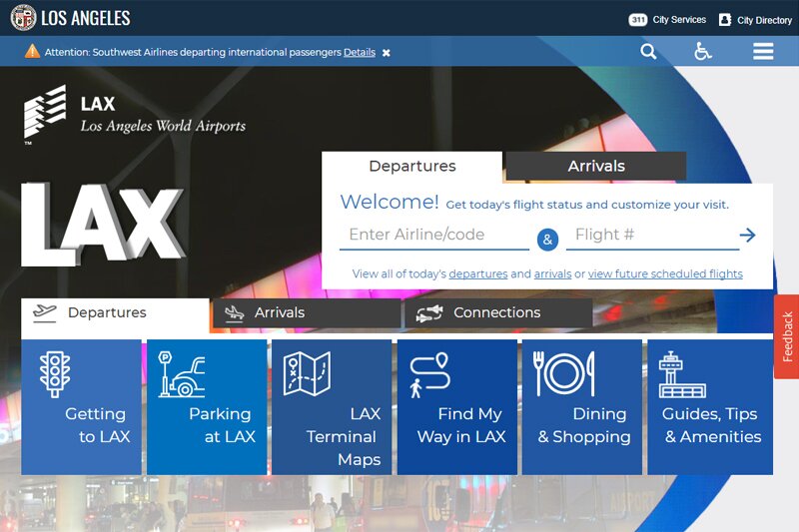Click the Los Angeles city seal logo
Image resolution: width=799 pixels, height=532 pixels.
(23, 18)
